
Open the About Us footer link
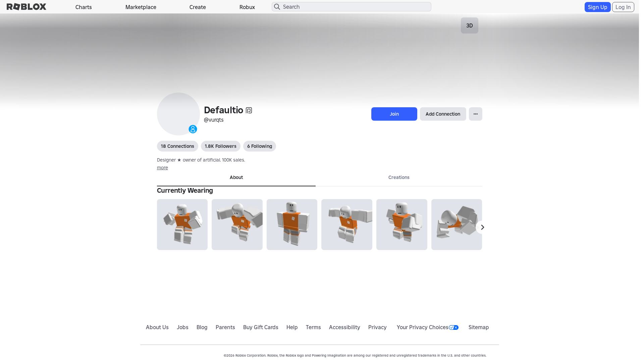pos(157,327)
